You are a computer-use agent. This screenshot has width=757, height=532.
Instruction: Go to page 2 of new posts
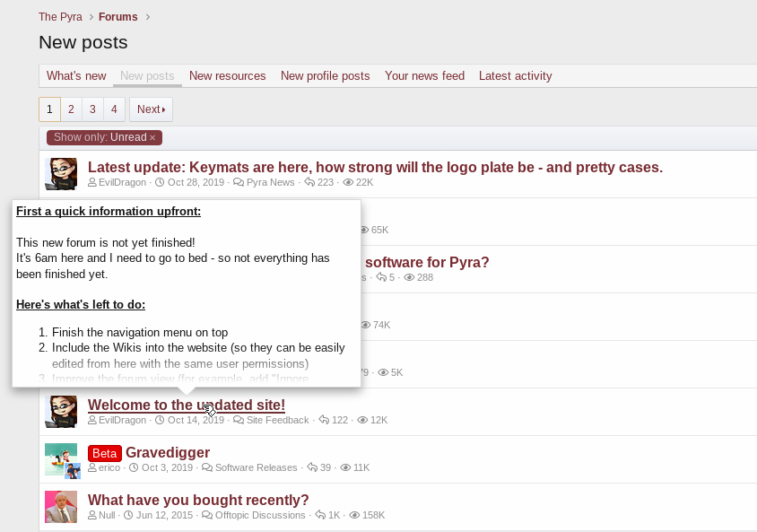pos(71,109)
